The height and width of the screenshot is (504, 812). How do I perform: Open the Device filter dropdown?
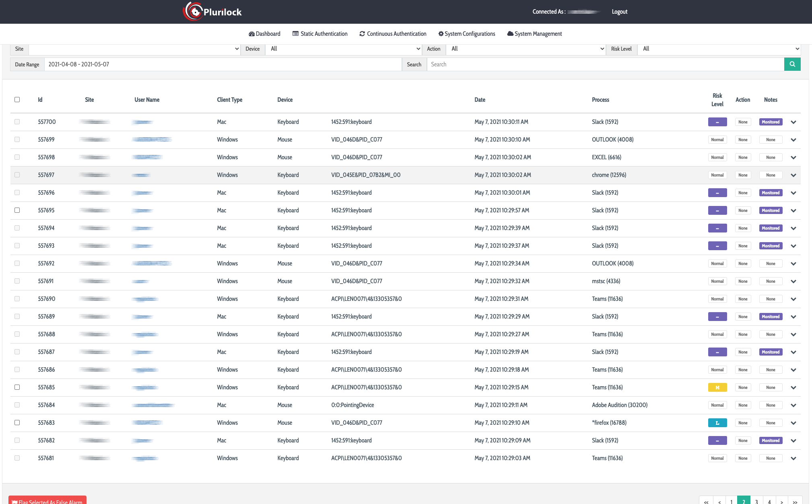click(x=343, y=49)
